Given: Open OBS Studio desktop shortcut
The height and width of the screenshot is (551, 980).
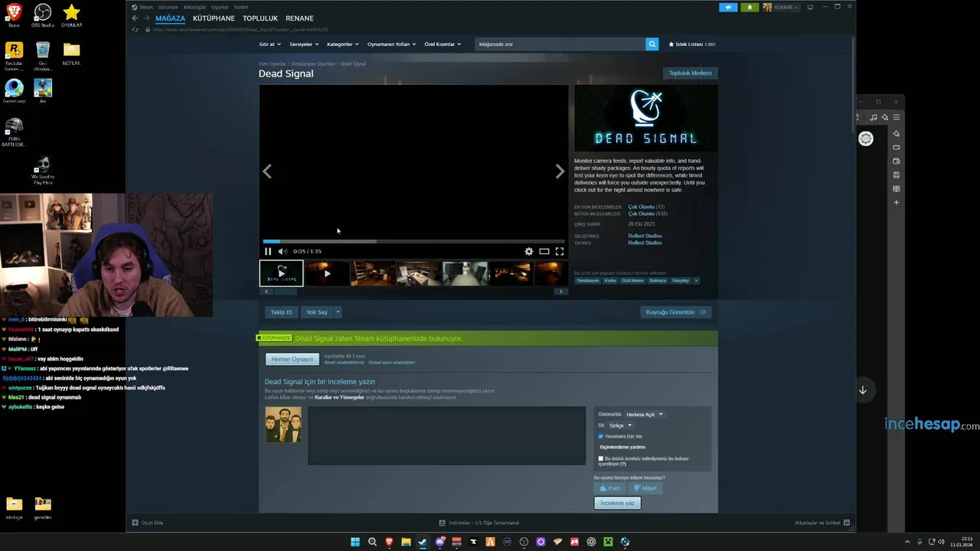Looking at the screenshot, I should (x=43, y=15).
